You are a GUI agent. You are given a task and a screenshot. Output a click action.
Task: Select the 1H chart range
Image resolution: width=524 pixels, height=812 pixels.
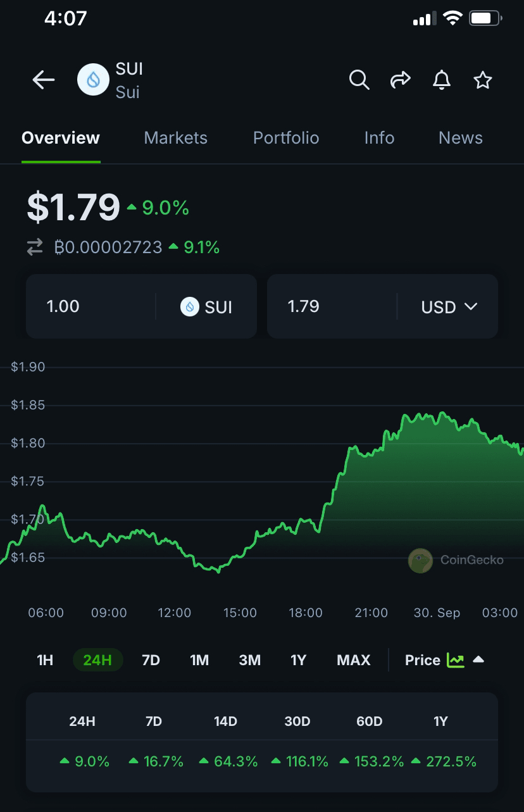[x=45, y=660]
